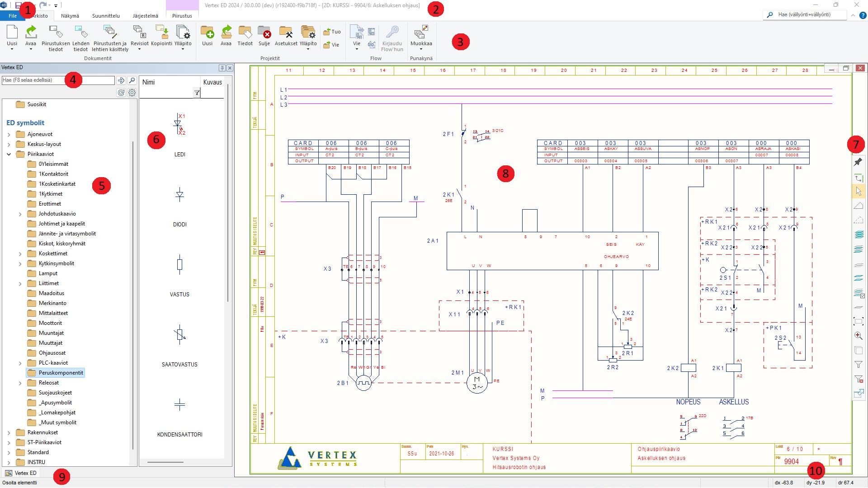
Task: Click the Sulje project icon
Action: 264,33
